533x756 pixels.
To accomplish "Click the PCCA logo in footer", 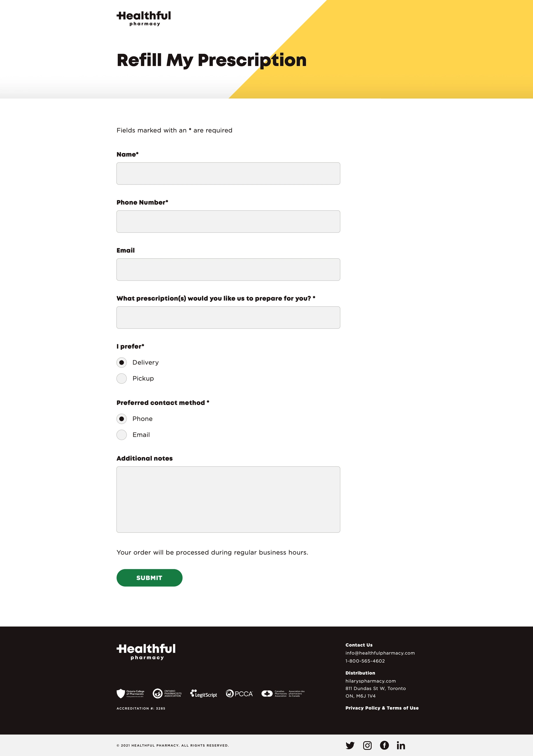I will coord(239,693).
